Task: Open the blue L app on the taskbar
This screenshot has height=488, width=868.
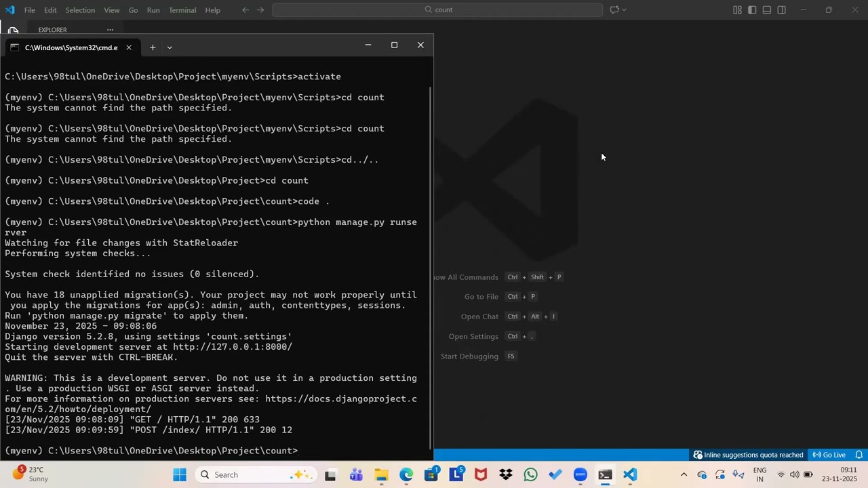Action: [x=456, y=475]
